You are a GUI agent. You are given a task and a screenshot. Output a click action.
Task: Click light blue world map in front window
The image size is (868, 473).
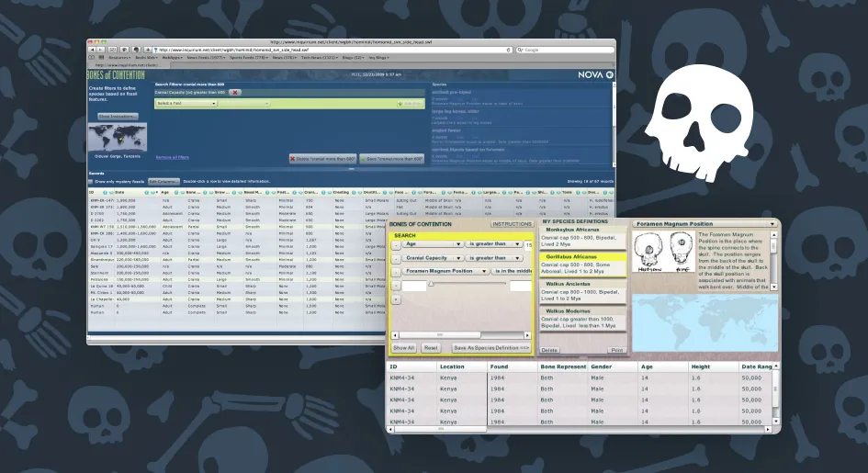pos(705,323)
